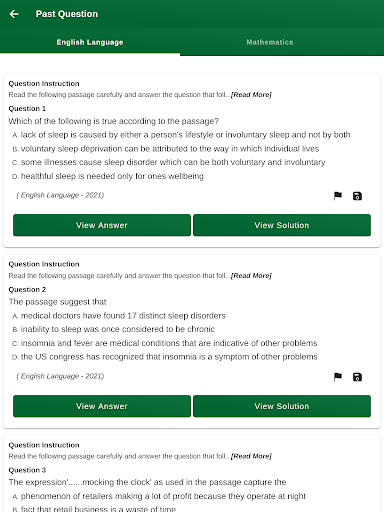384x512 pixels.
Task: Flag Question 2 with the flag icon
Action: 338,377
